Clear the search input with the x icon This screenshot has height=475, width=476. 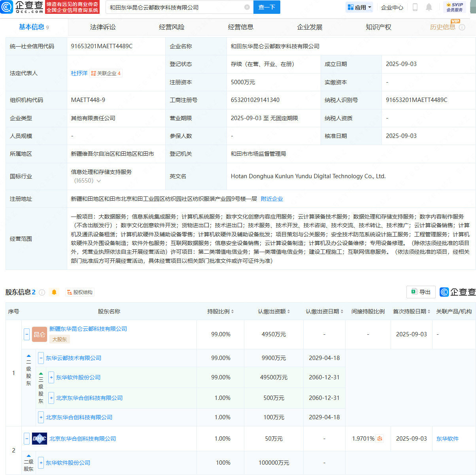coord(247,7)
